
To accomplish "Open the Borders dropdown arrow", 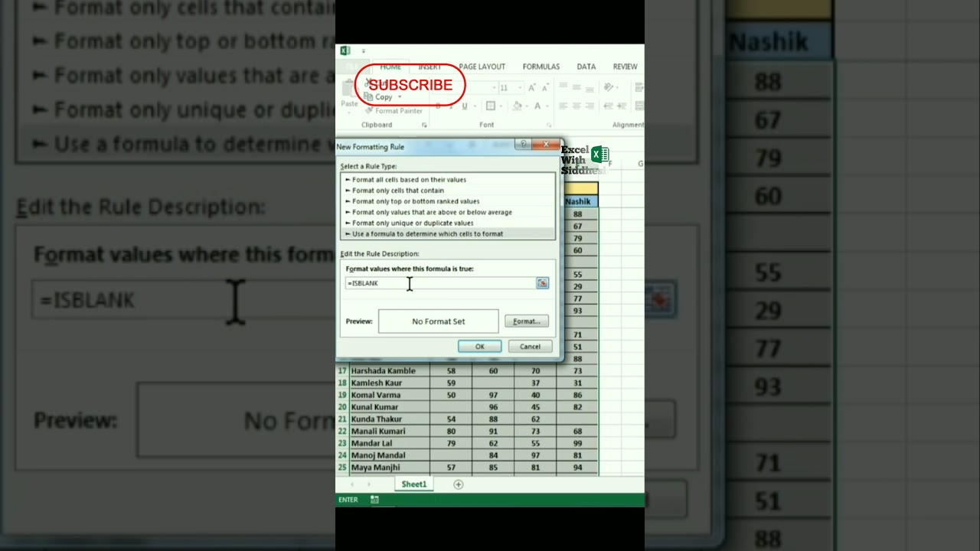I will (501, 106).
